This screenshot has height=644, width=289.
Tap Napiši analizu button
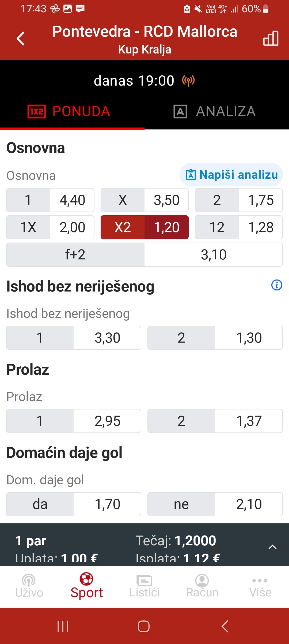(x=231, y=175)
